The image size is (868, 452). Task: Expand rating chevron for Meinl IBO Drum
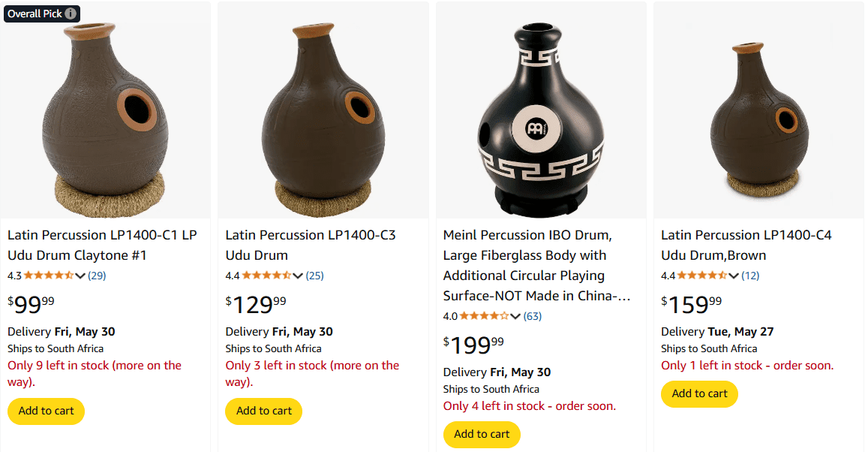[516, 316]
